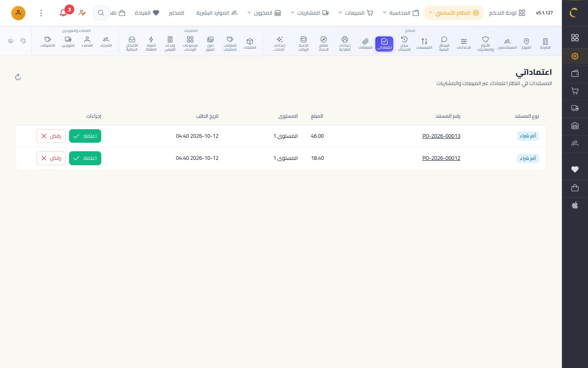This screenshot has height=368, width=588.
Task: Open الموردين (Suppliers) truck icon
Action: (68, 42)
